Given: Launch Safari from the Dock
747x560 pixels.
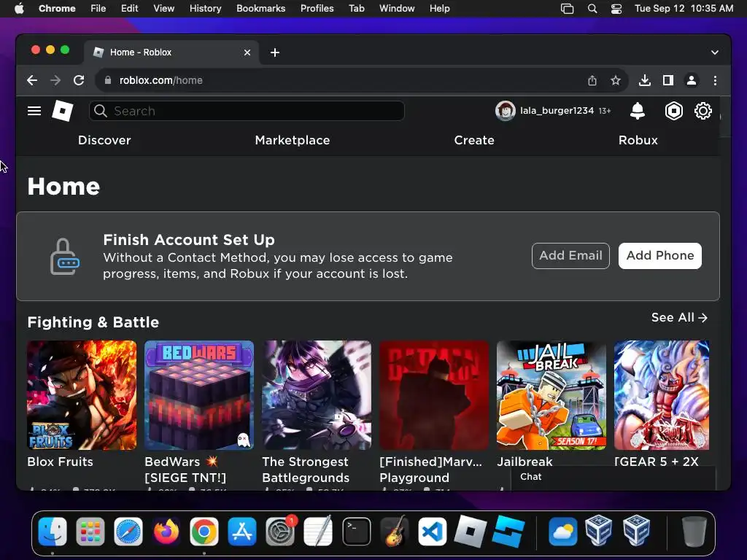Looking at the screenshot, I should point(128,531).
